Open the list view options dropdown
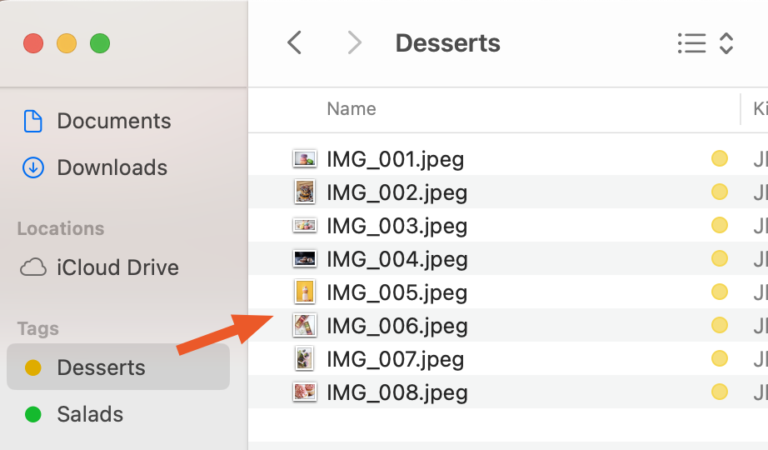Viewport: 768px width, 450px height. point(706,43)
